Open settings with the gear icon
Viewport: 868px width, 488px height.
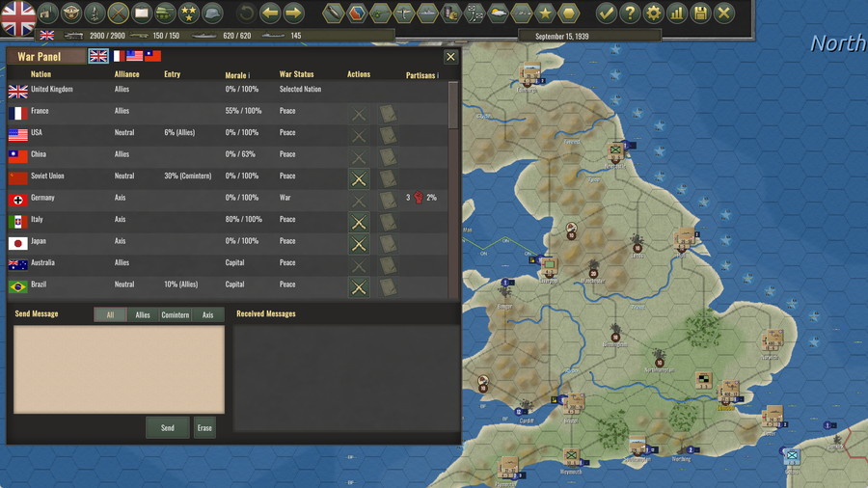tap(653, 14)
